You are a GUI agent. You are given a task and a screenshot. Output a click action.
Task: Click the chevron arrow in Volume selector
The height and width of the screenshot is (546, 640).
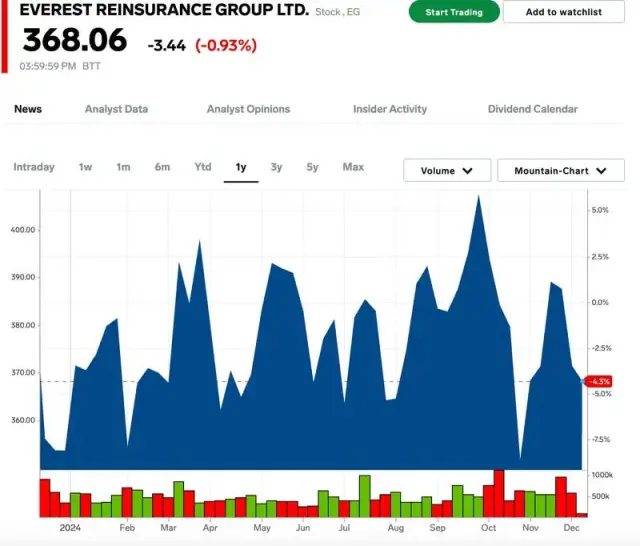[468, 171]
